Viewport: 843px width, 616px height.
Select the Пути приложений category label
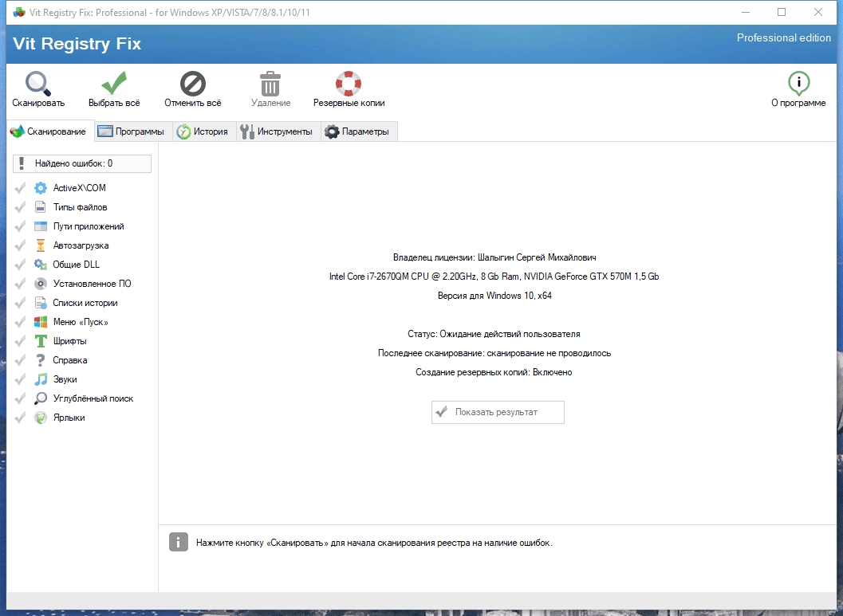(x=89, y=226)
